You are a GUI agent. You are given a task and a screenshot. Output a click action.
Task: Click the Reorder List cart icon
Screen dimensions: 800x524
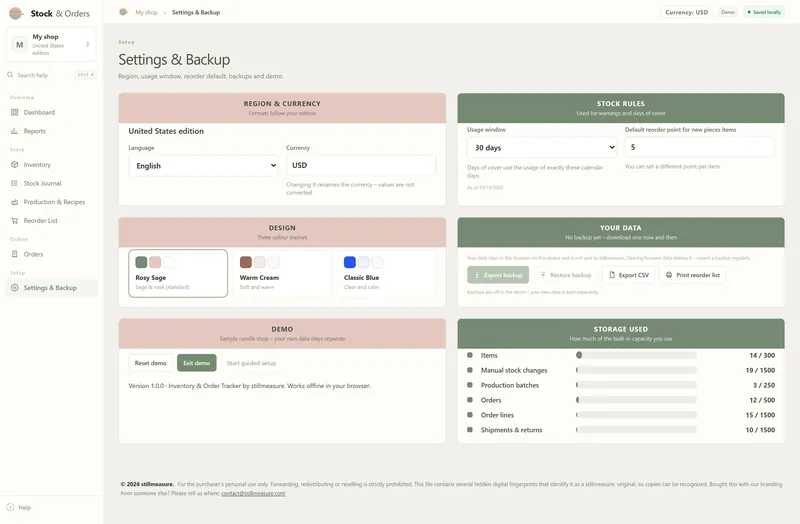pyautogui.click(x=14, y=220)
